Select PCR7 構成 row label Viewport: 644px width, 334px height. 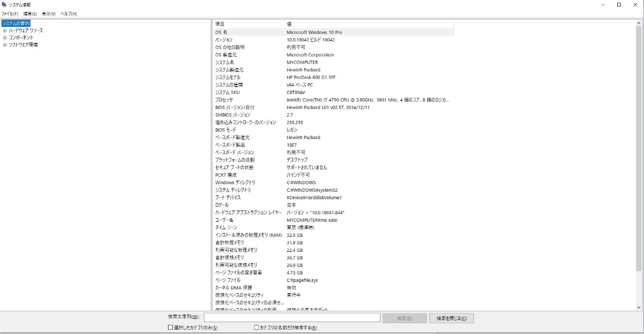click(x=226, y=175)
